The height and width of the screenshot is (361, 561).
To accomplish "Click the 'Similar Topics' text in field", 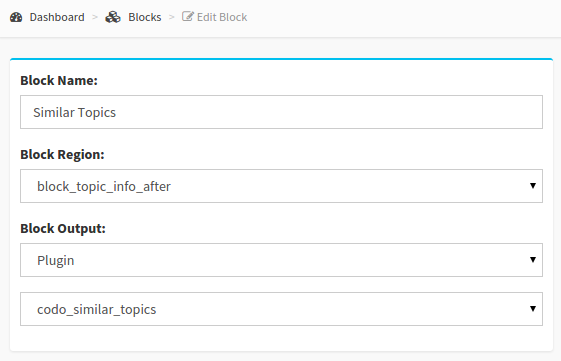I will point(74,113).
